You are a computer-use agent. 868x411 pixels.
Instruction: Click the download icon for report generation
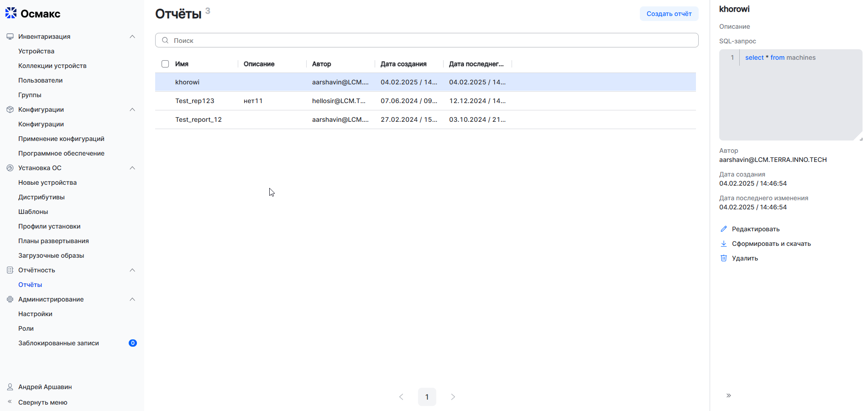point(723,244)
